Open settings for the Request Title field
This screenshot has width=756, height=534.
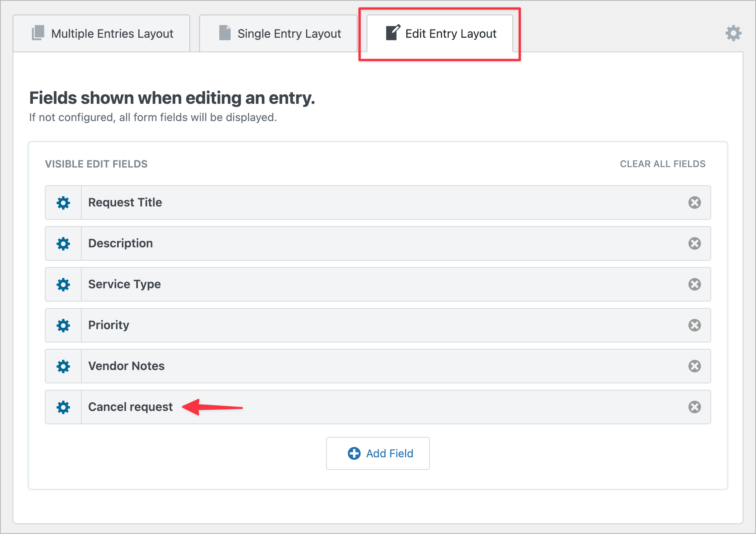(63, 203)
